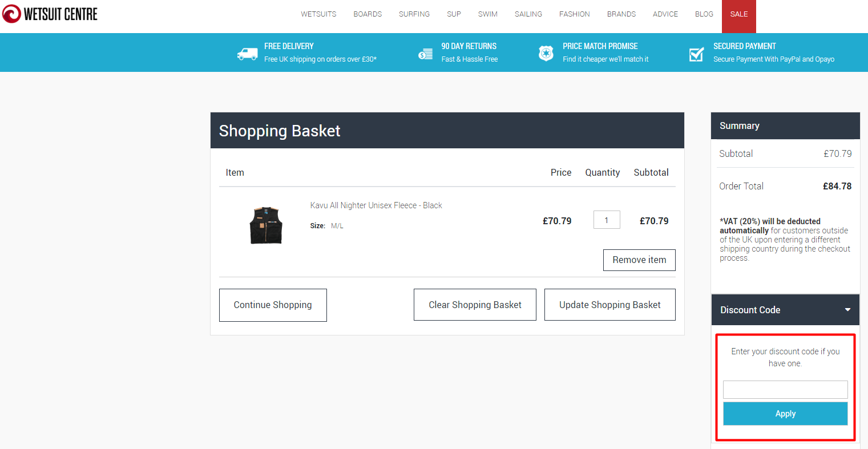Click the Price Match Promise badge icon

coord(546,52)
